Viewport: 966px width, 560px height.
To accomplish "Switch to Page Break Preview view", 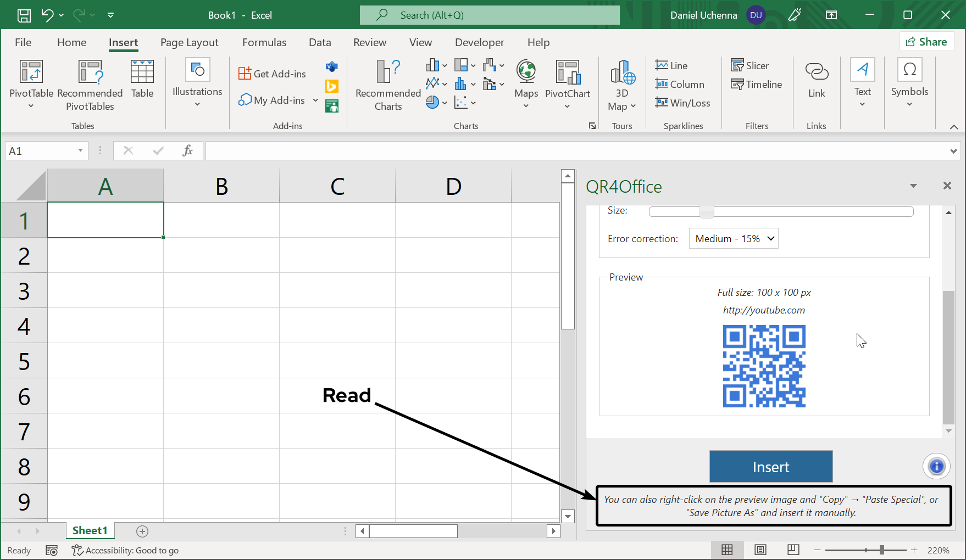I will [x=793, y=550].
